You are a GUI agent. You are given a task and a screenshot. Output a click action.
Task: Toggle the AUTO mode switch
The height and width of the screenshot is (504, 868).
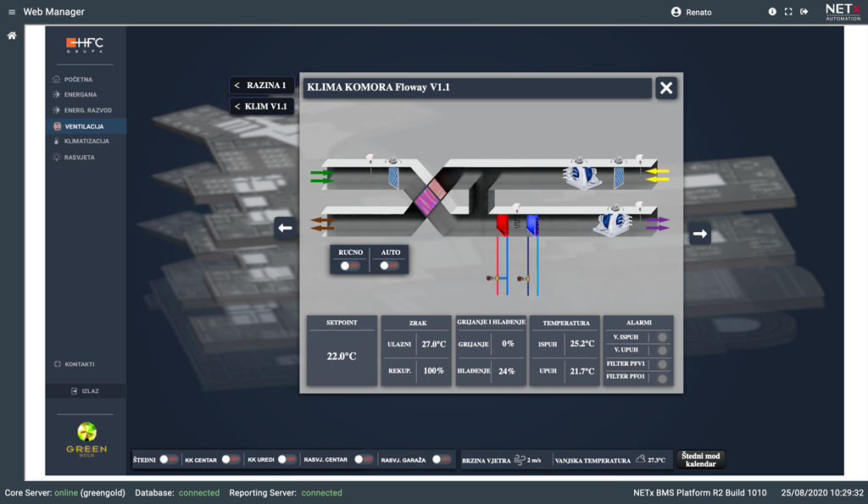pyautogui.click(x=389, y=266)
